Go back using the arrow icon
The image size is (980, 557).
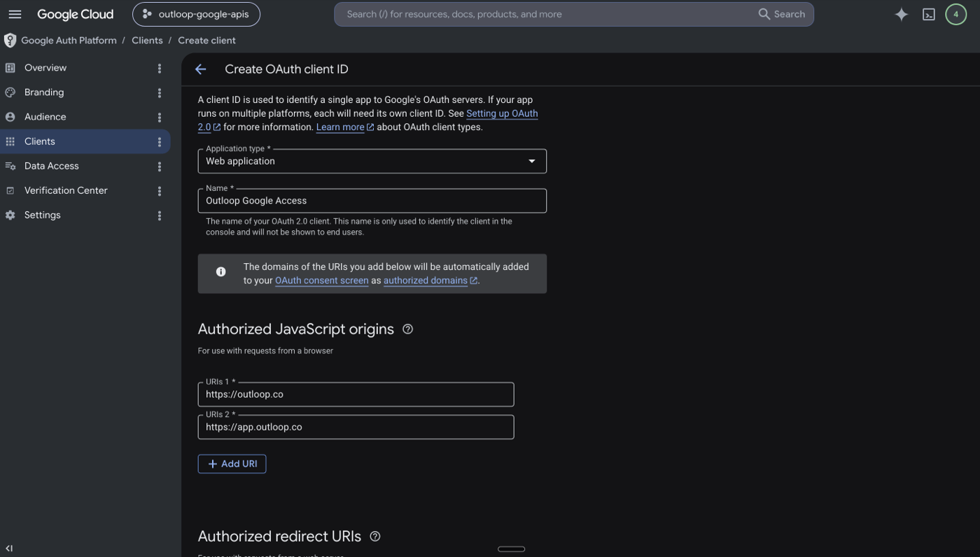click(x=201, y=69)
